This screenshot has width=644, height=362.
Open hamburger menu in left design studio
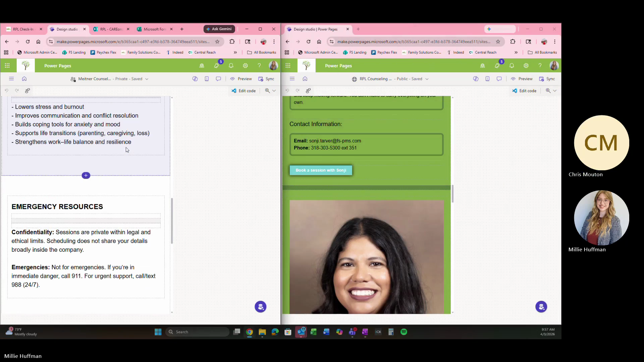(11, 79)
